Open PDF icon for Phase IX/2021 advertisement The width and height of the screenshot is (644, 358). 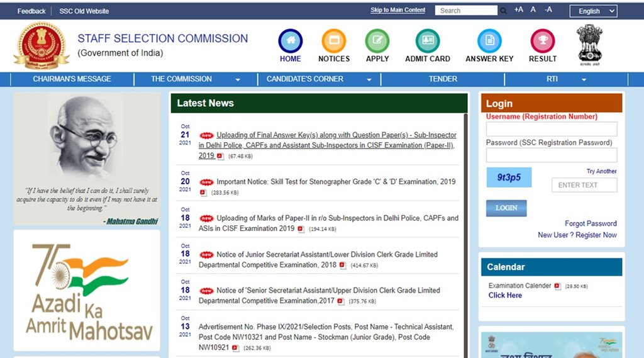point(235,348)
